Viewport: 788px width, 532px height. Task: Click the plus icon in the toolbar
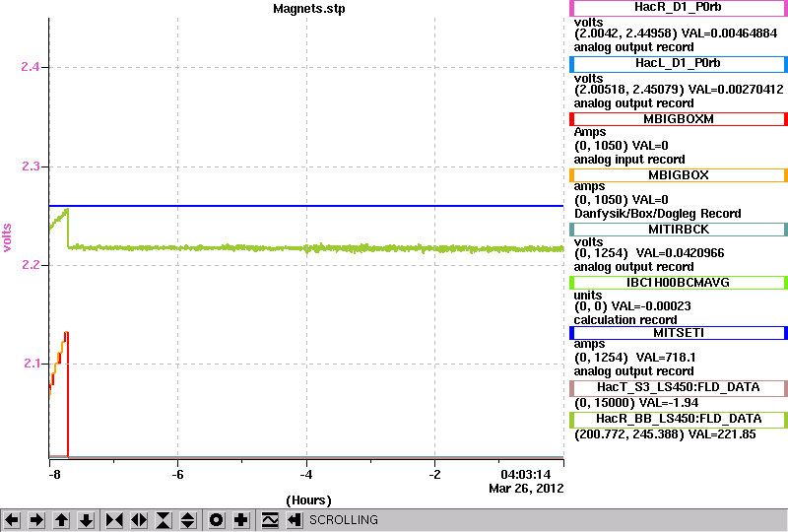pos(241,520)
